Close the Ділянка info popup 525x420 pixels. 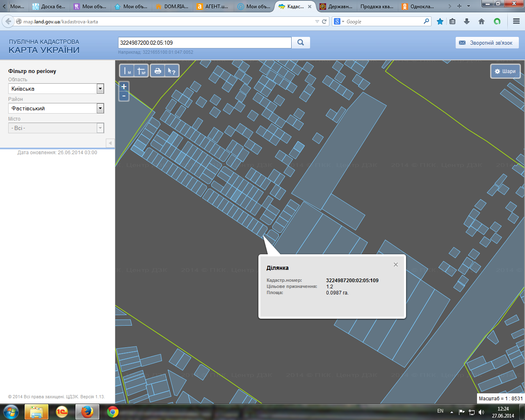tap(396, 265)
